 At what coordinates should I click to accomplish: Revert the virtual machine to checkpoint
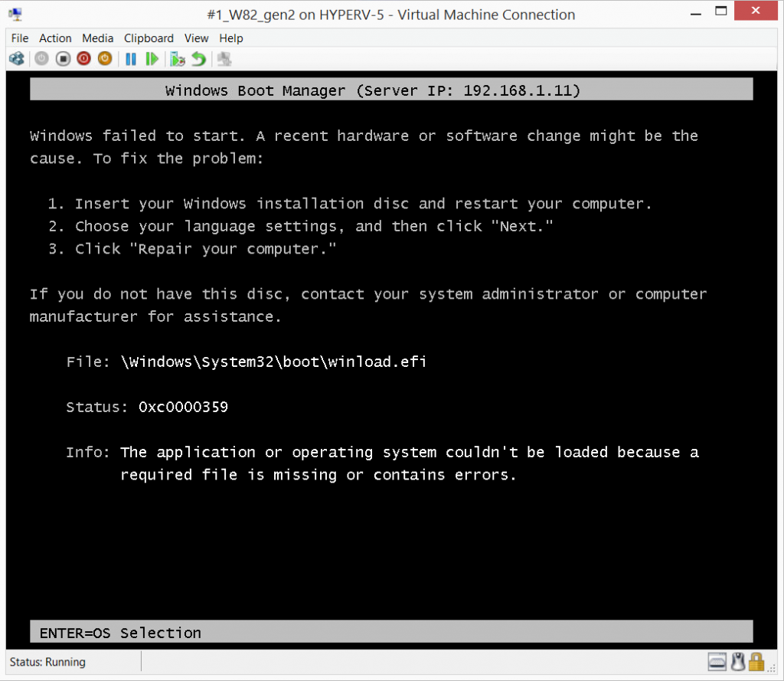[x=198, y=59]
